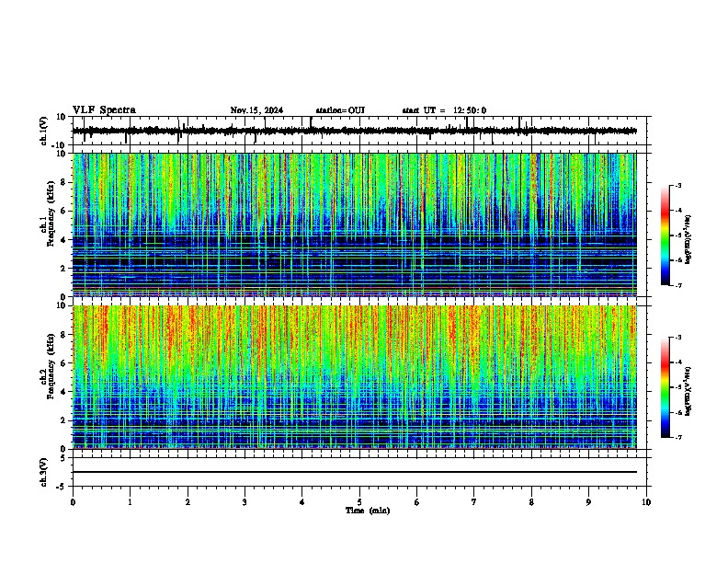This screenshot has width=728, height=563.
Task: Click the "station=OUI" header text
Action: pos(340,110)
